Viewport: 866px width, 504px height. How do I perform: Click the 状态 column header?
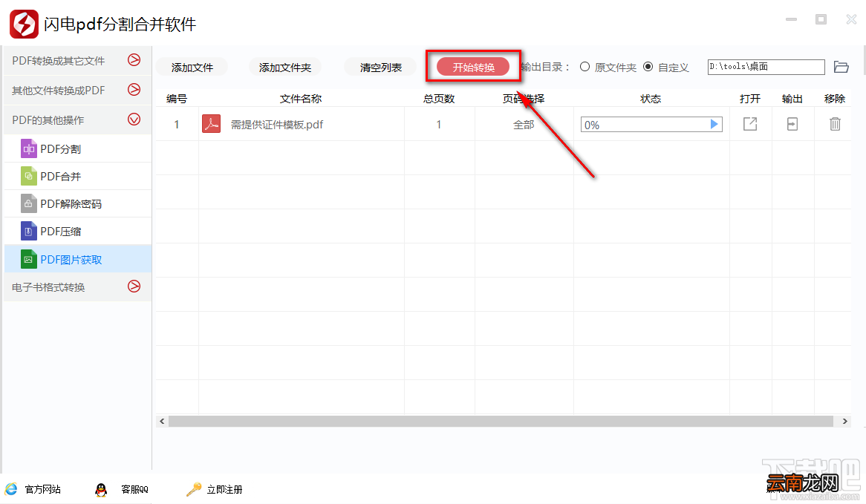click(651, 99)
